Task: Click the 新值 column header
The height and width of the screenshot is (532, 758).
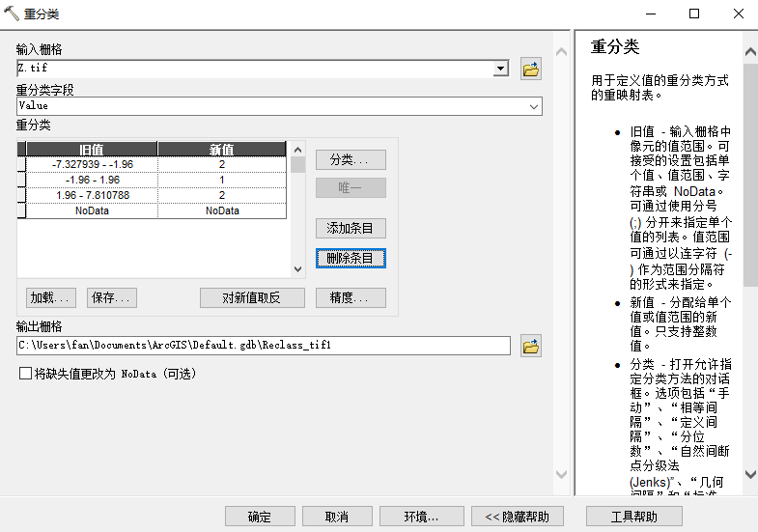Action: pyautogui.click(x=222, y=149)
